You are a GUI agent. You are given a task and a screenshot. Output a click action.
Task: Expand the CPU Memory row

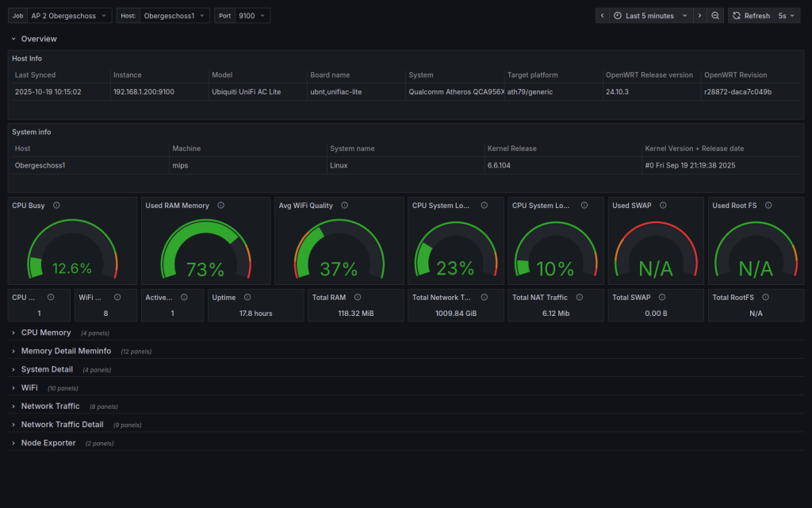coord(45,333)
